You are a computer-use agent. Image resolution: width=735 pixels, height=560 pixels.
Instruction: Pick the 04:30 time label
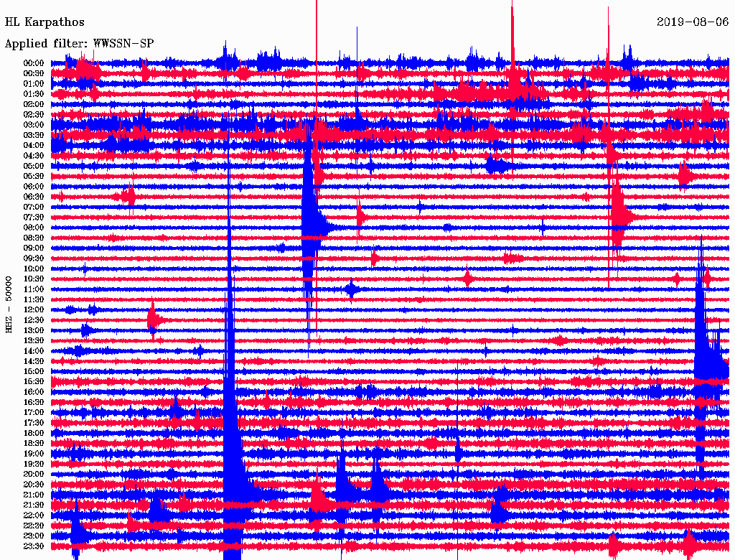click(x=34, y=156)
